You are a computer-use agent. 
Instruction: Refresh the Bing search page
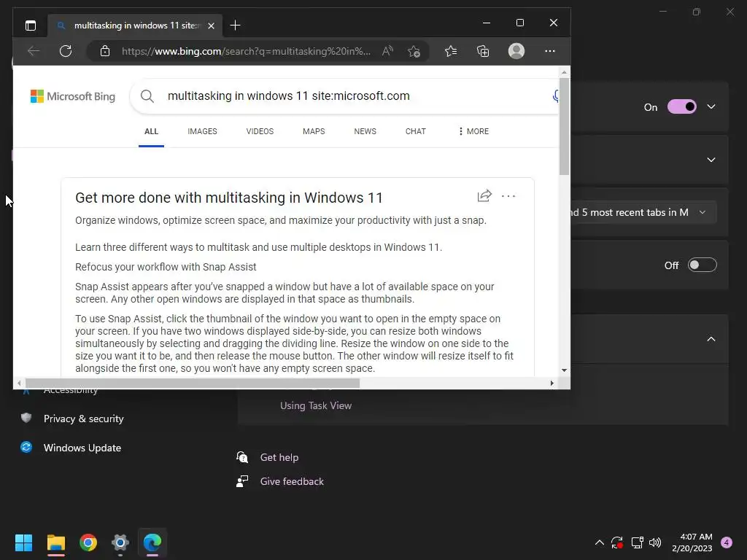tap(66, 51)
